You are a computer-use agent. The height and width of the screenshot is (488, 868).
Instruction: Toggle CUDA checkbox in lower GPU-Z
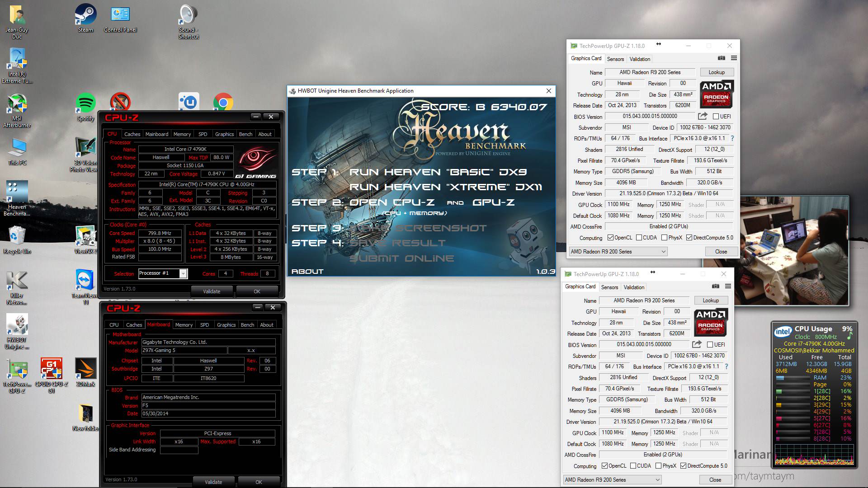coord(633,466)
